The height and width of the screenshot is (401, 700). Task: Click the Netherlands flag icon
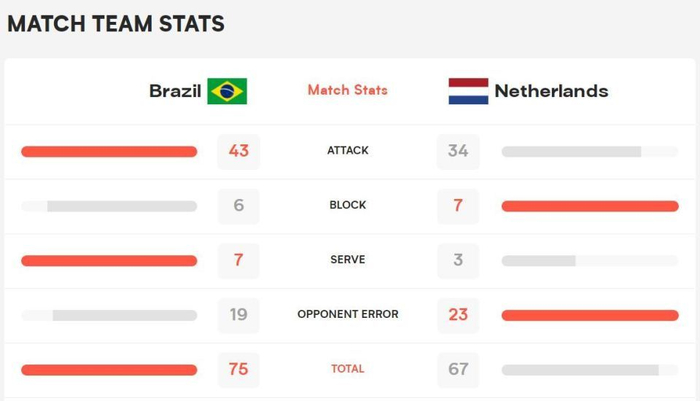(x=468, y=91)
